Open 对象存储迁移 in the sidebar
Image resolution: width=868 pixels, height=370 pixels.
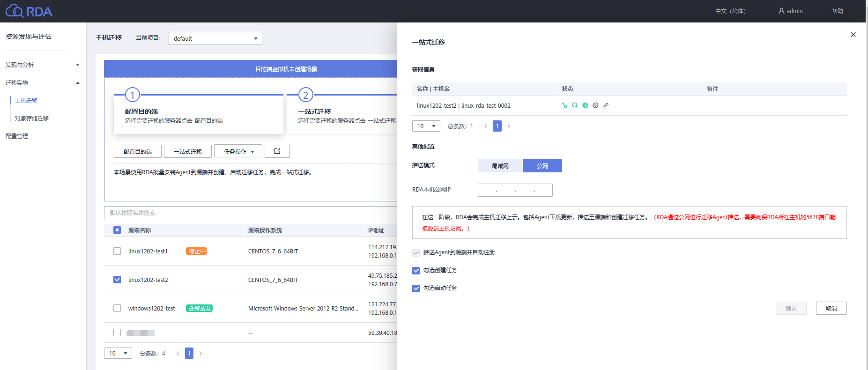point(32,118)
